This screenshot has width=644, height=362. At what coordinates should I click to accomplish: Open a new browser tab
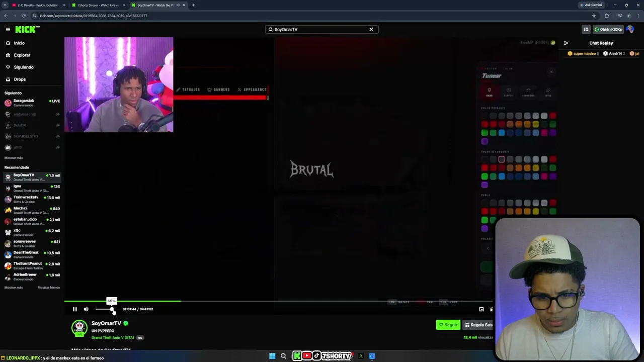[x=193, y=5]
